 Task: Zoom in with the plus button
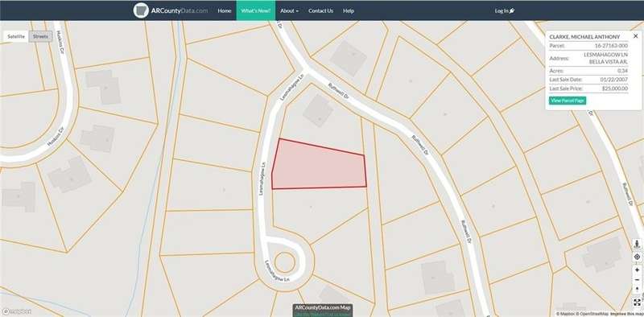pos(637,270)
